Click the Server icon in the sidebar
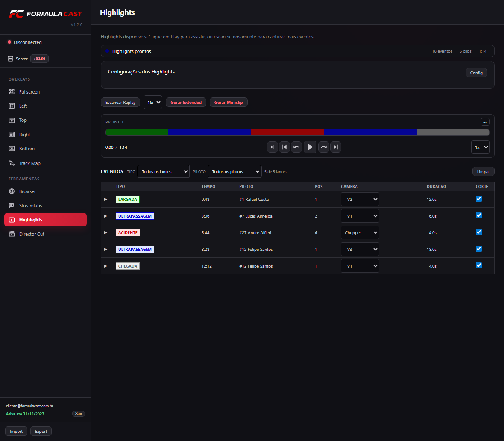Image resolution: width=504 pixels, height=441 pixels. [10, 59]
